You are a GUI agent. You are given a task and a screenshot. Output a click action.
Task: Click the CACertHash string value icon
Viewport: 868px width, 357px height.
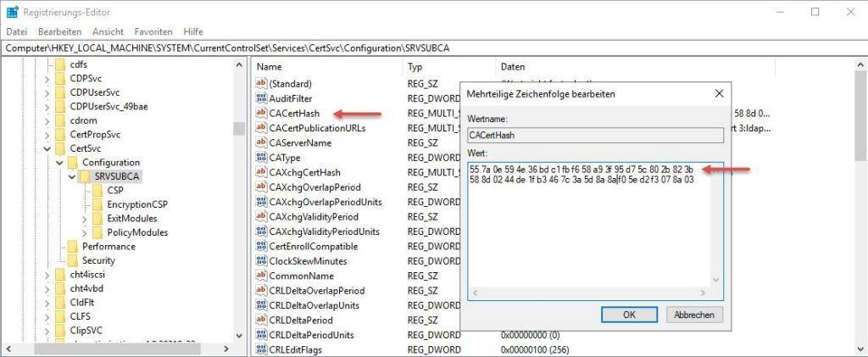click(261, 114)
